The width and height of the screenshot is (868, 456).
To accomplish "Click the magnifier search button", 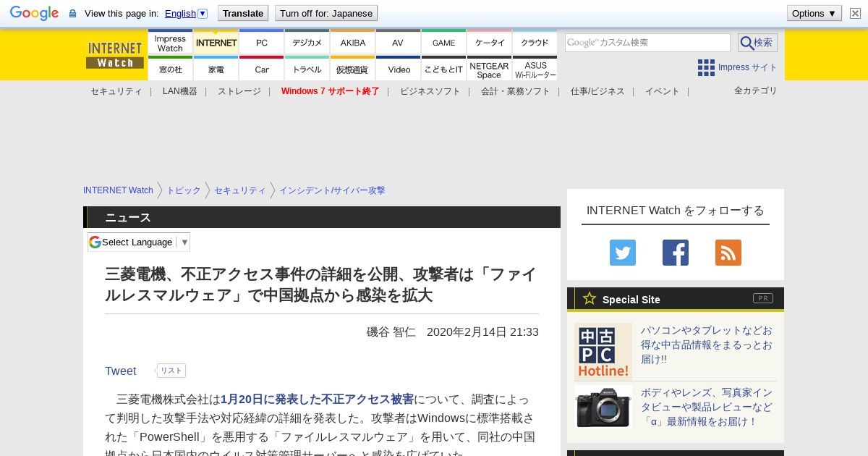I will [x=757, y=43].
